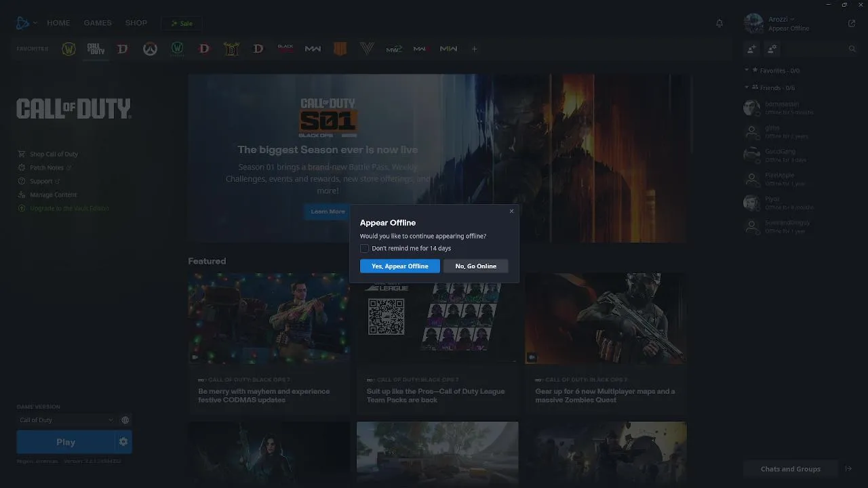Select green WoW Classic favorite icon
868x488 pixels.
pyautogui.click(x=177, y=49)
